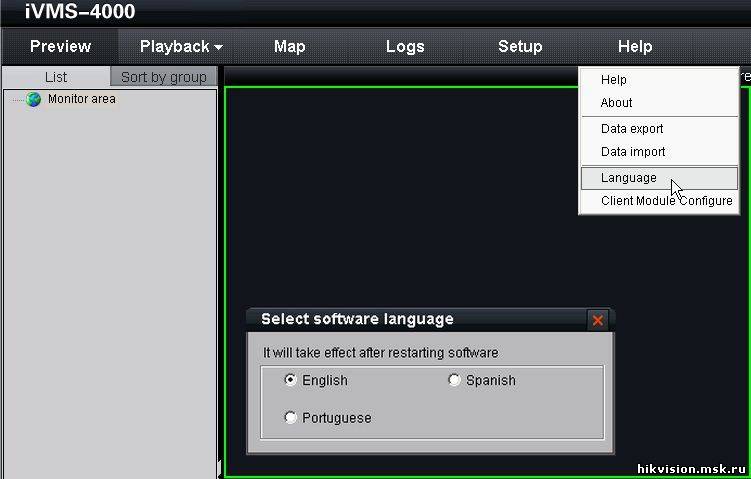
Task: Open the About entry
Action: click(659, 103)
